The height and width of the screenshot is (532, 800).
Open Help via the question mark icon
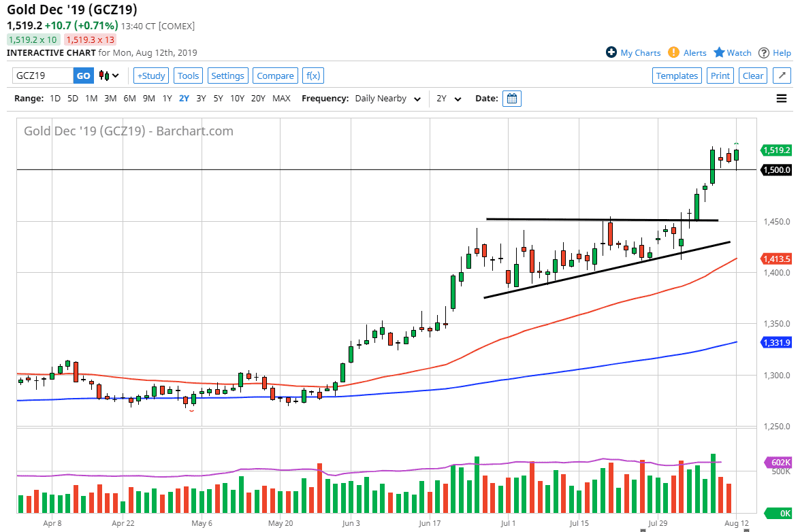click(x=763, y=52)
